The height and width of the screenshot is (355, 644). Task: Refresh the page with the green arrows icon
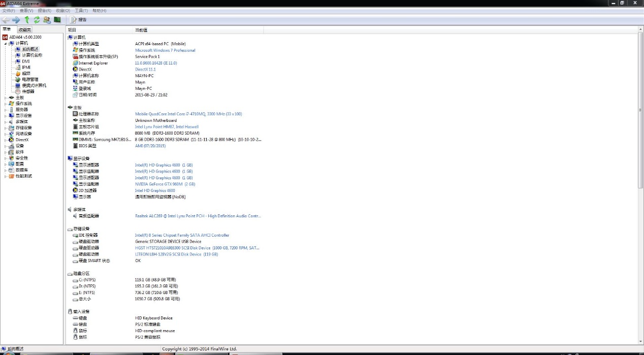[x=37, y=20]
